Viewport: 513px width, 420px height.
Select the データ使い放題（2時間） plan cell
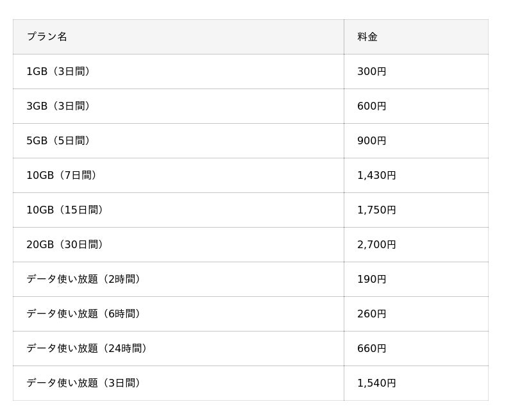83,279
